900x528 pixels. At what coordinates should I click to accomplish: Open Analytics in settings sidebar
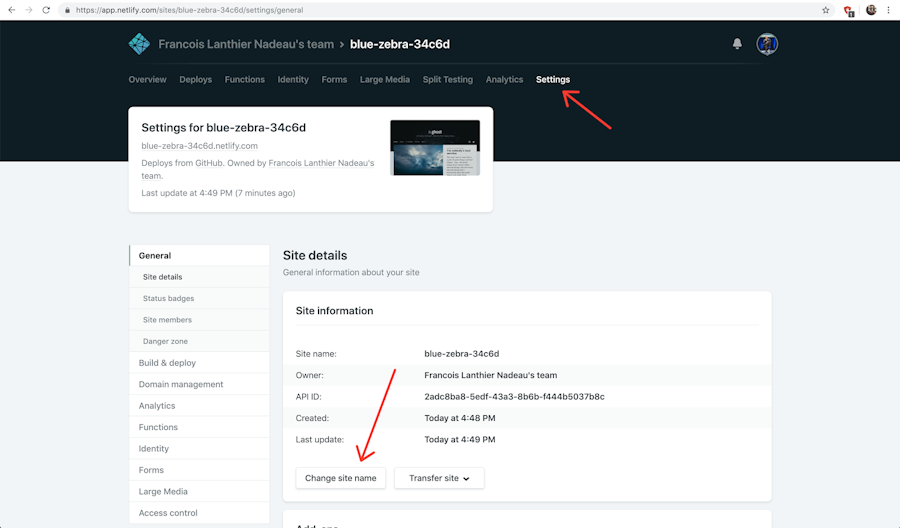click(x=199, y=406)
